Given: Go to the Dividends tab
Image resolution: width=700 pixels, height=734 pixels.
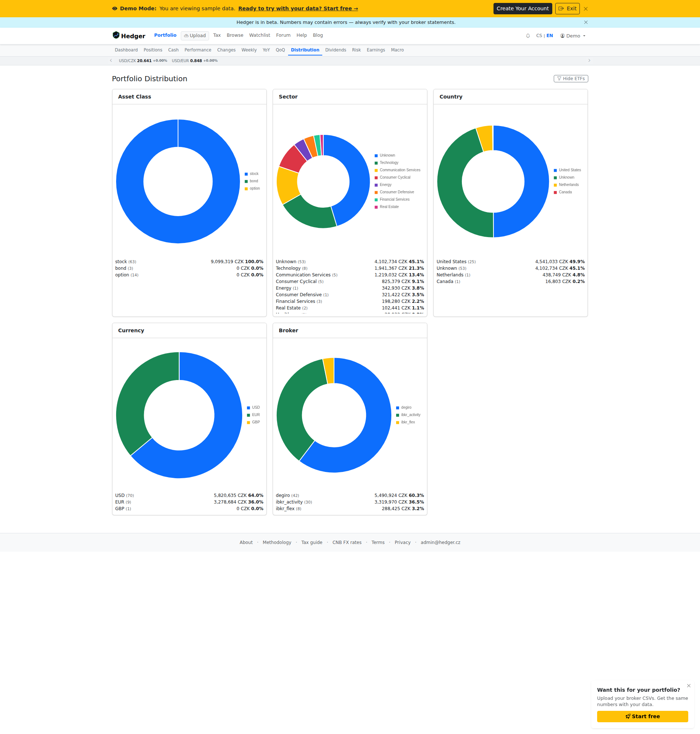Looking at the screenshot, I should 335,50.
